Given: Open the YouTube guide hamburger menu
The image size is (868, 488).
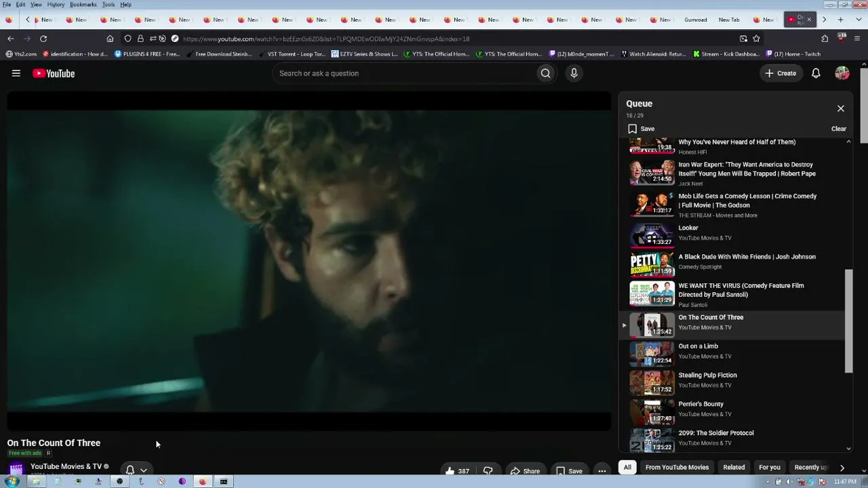Looking at the screenshot, I should pyautogui.click(x=16, y=73).
